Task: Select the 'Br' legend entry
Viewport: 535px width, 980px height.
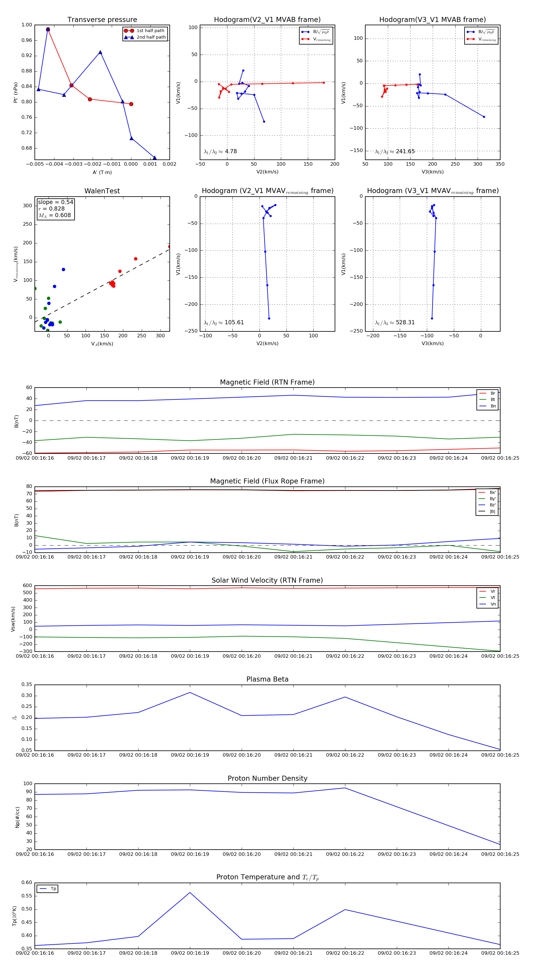Action: pyautogui.click(x=487, y=393)
